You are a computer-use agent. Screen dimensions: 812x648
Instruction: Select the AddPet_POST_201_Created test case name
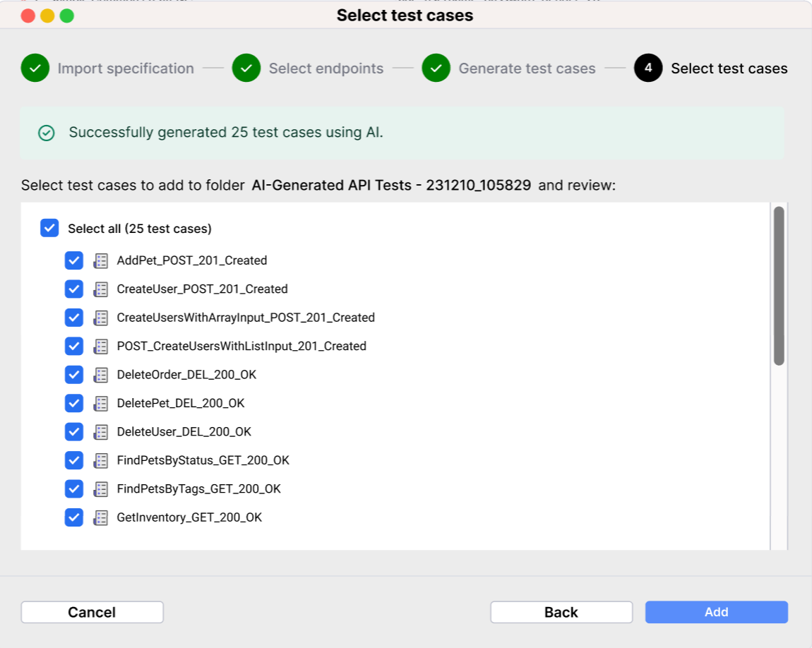(192, 260)
